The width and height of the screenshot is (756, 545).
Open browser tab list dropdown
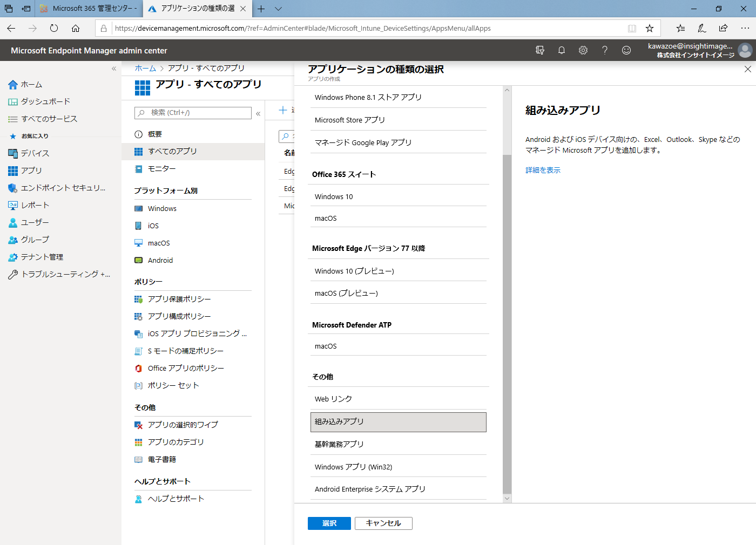pyautogui.click(x=278, y=9)
